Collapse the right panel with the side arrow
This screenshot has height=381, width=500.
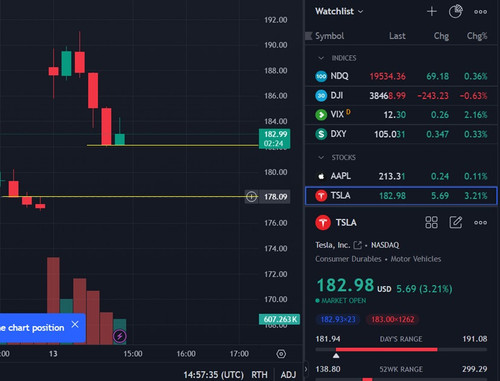coord(306,369)
